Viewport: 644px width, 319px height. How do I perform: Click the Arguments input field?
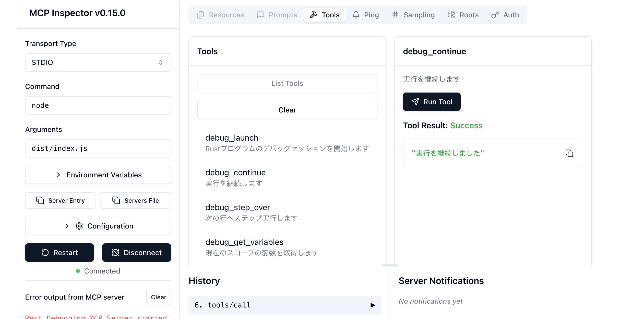98,148
